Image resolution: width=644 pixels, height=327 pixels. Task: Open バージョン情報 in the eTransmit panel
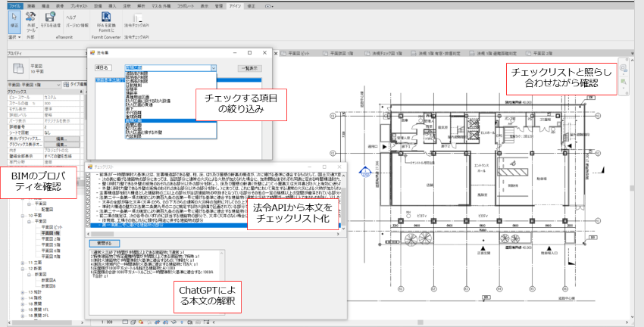pos(77,26)
